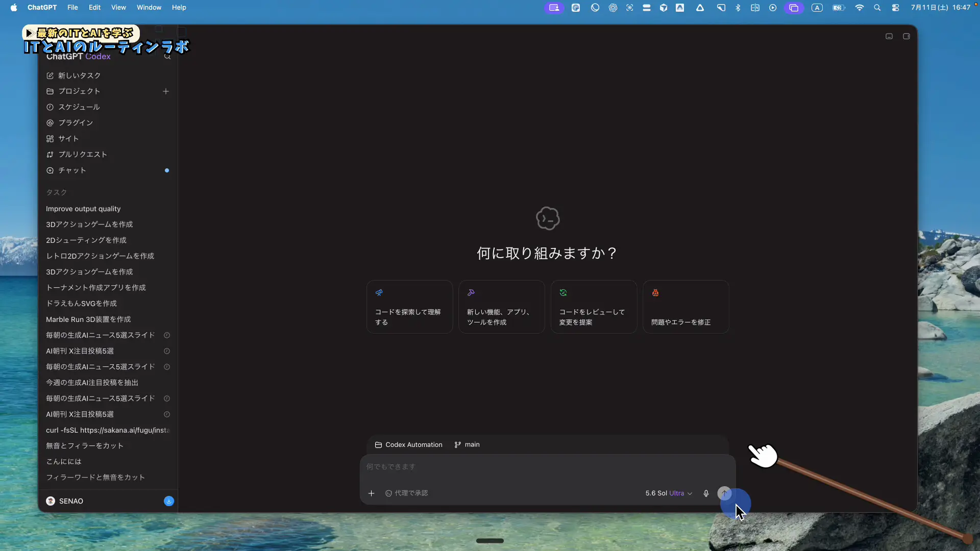Open the Bluetooth status menu
Viewport: 980px width, 551px height.
coord(738,8)
